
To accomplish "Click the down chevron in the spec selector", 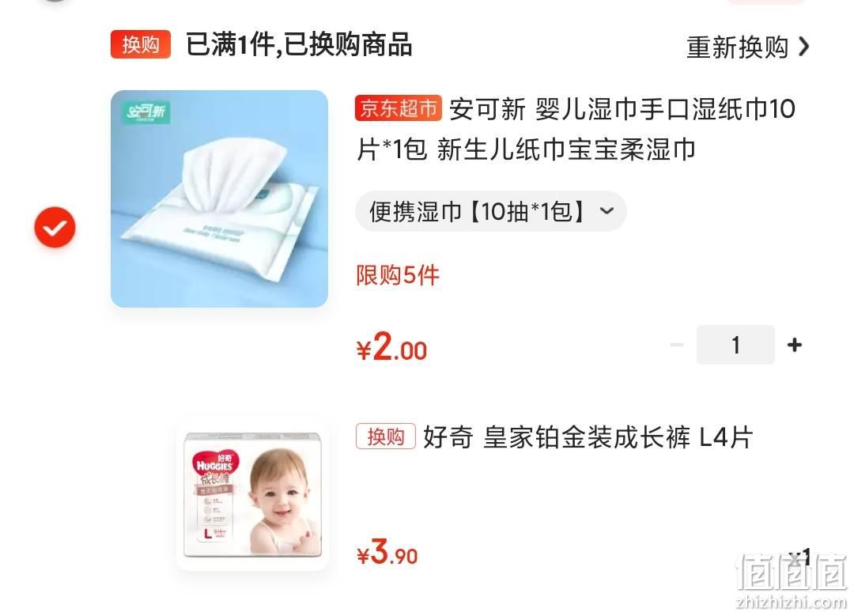I will tap(606, 211).
